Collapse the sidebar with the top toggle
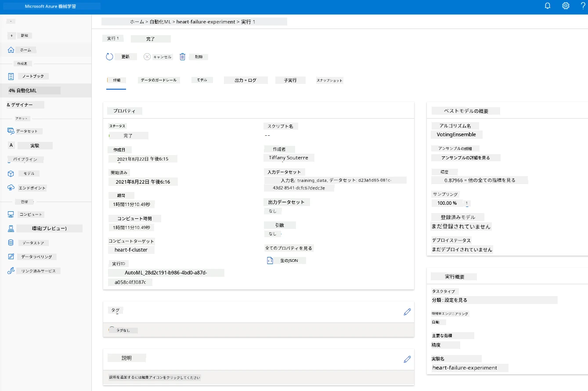588x391 pixels. coord(11,21)
